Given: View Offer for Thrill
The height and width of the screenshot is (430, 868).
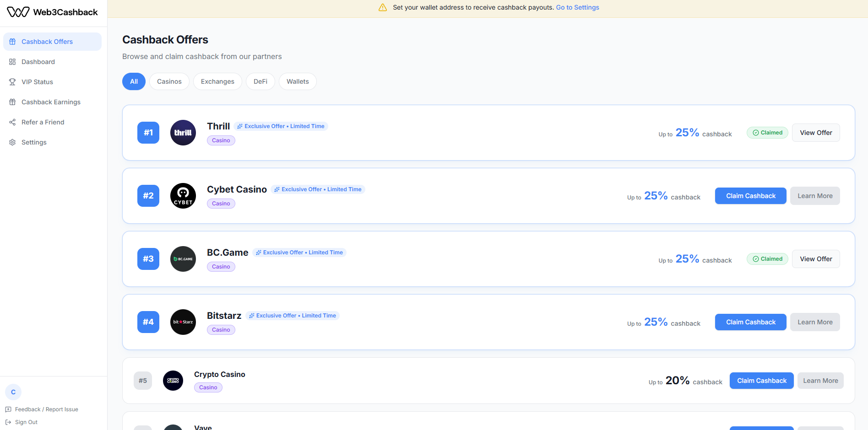Looking at the screenshot, I should pyautogui.click(x=816, y=133).
